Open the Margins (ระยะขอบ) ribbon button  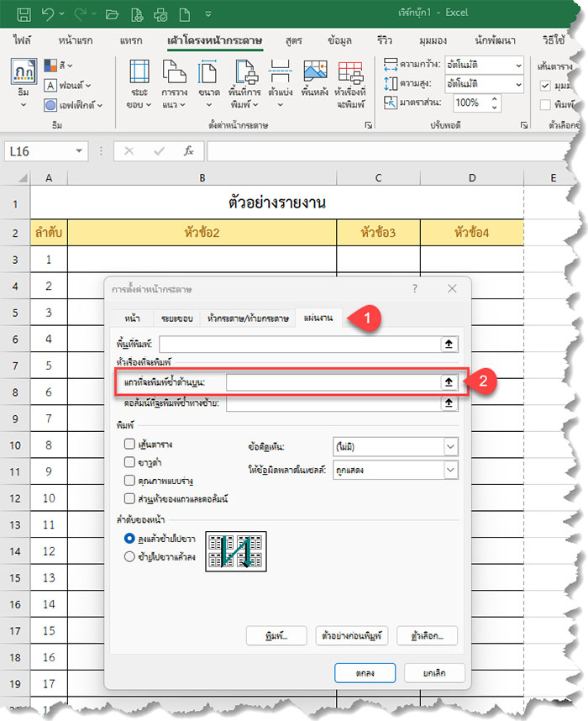[140, 83]
